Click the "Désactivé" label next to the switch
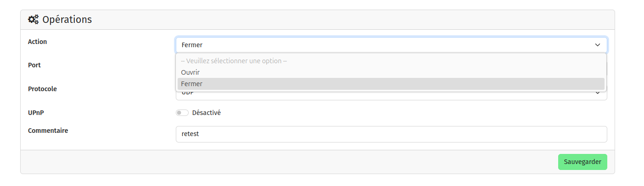Viewport: 644px width, 186px height. coord(206,113)
